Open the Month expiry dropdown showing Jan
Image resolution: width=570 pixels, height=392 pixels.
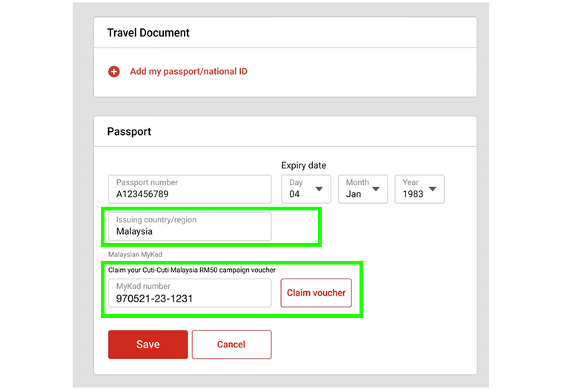coord(362,189)
